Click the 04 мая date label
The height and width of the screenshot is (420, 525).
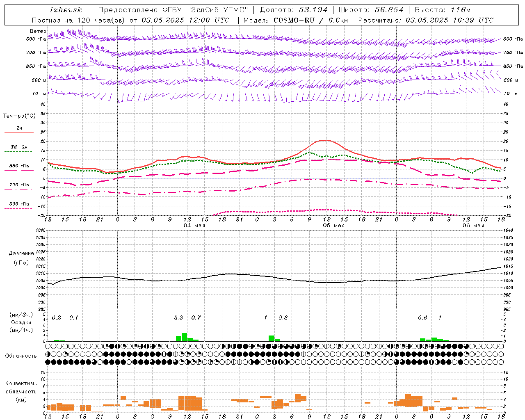[194, 226]
